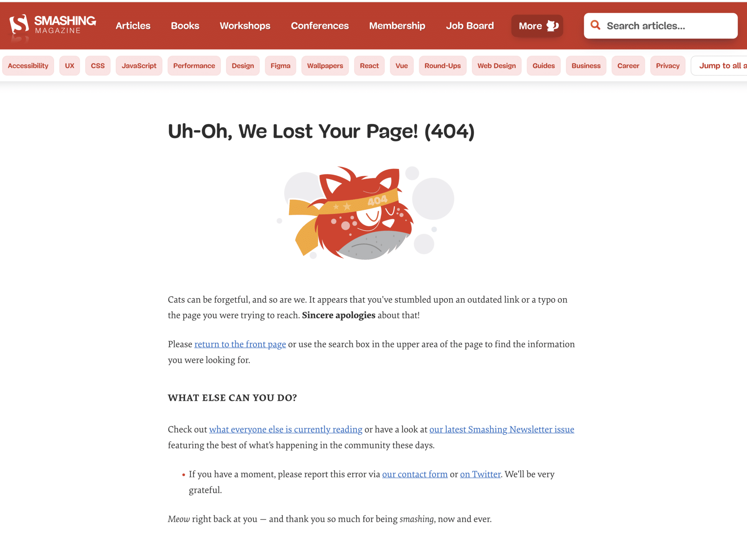Open the Workshops dropdown menu
Viewport: 747px width, 560px height.
(x=244, y=25)
